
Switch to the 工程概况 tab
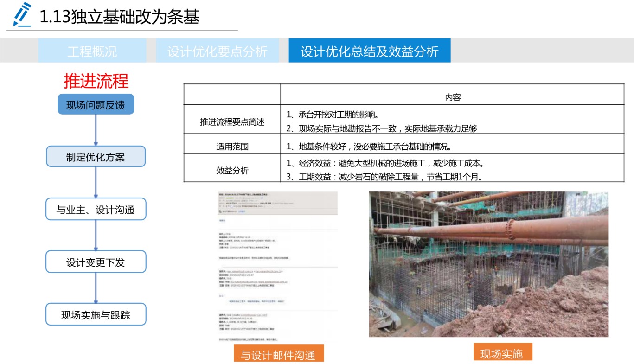[92, 51]
